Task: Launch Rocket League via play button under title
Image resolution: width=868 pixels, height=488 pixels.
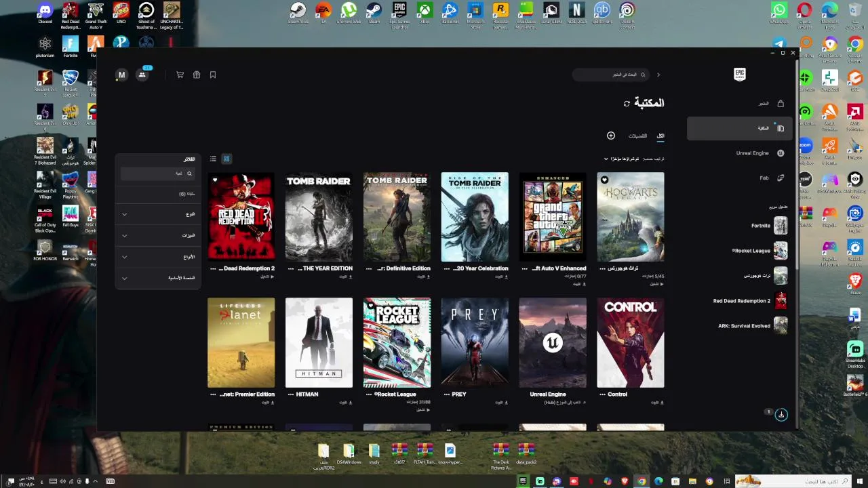Action: (x=423, y=409)
